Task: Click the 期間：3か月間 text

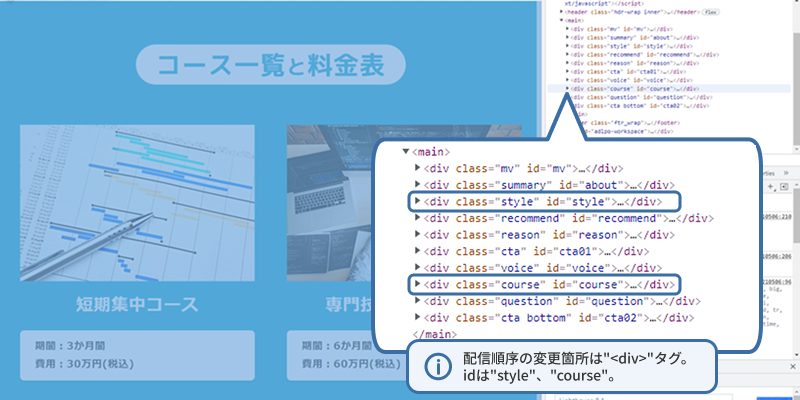Action: tap(70, 345)
